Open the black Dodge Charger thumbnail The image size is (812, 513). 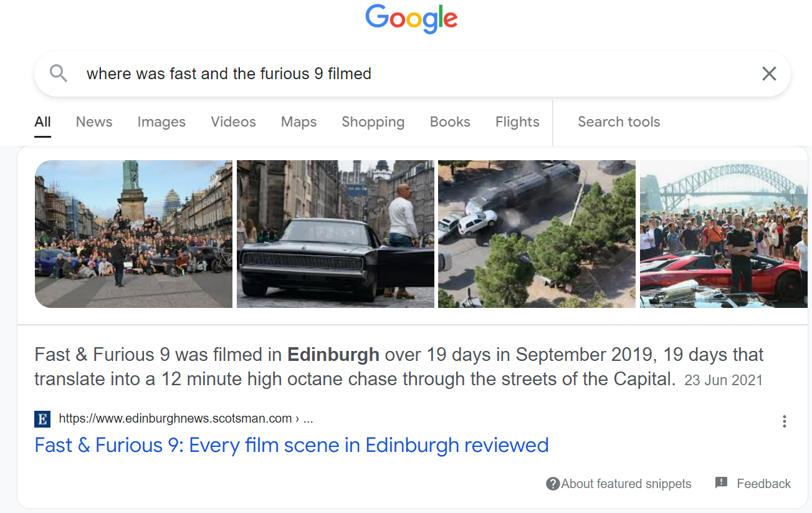pyautogui.click(x=335, y=234)
